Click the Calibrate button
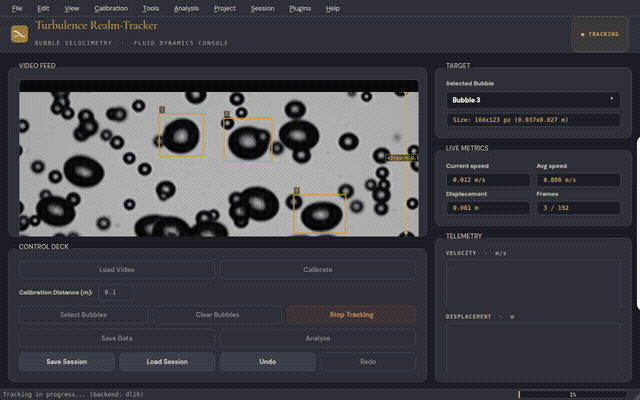 tap(318, 270)
